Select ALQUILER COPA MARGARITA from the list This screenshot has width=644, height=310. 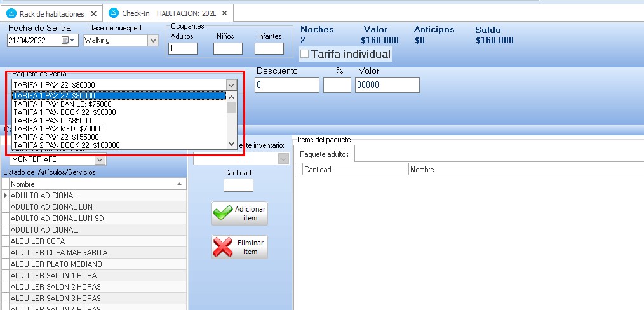(x=59, y=252)
